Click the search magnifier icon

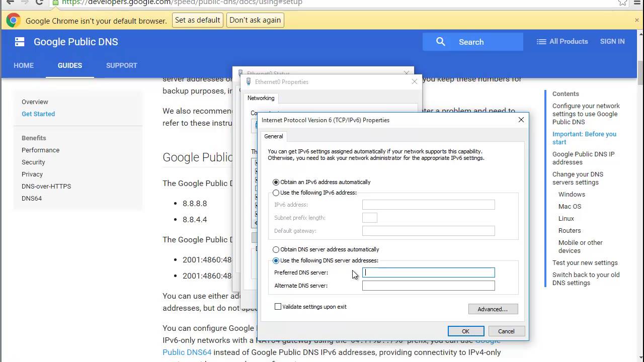pos(441,42)
